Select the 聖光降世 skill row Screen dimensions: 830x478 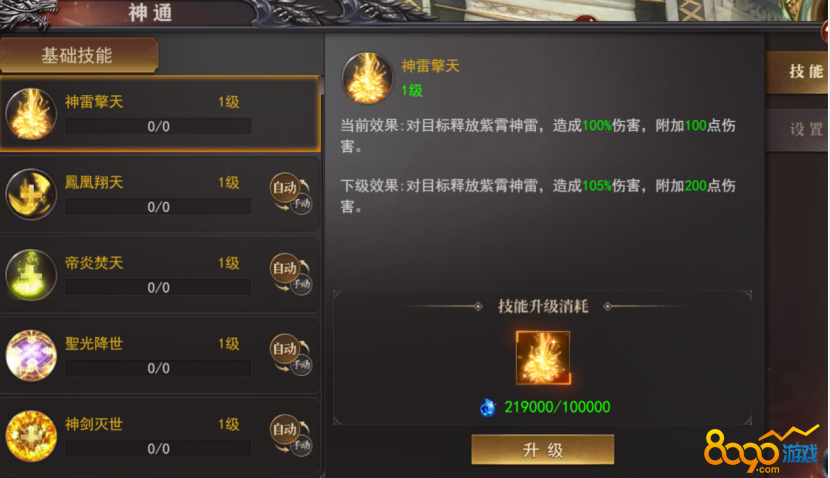(x=160, y=355)
